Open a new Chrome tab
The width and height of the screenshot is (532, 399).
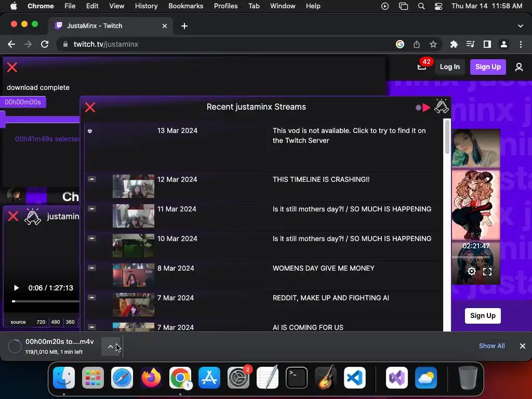click(x=184, y=26)
